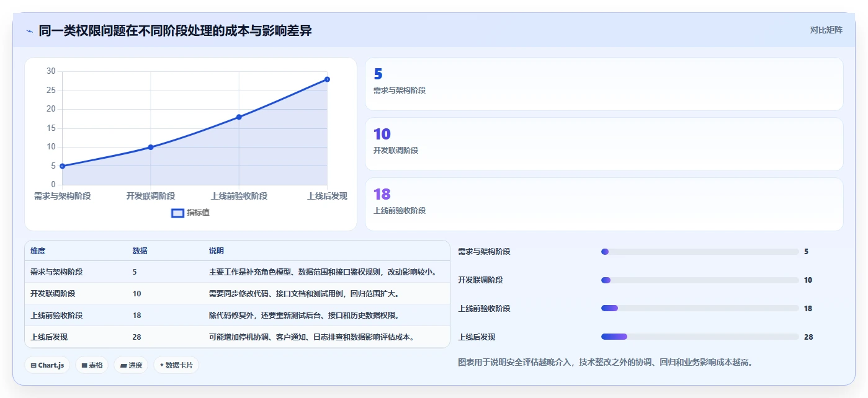Image resolution: width=868 pixels, height=398 pixels.
Task: Click 开发联调阶段 in the table's first column
Action: click(53, 293)
